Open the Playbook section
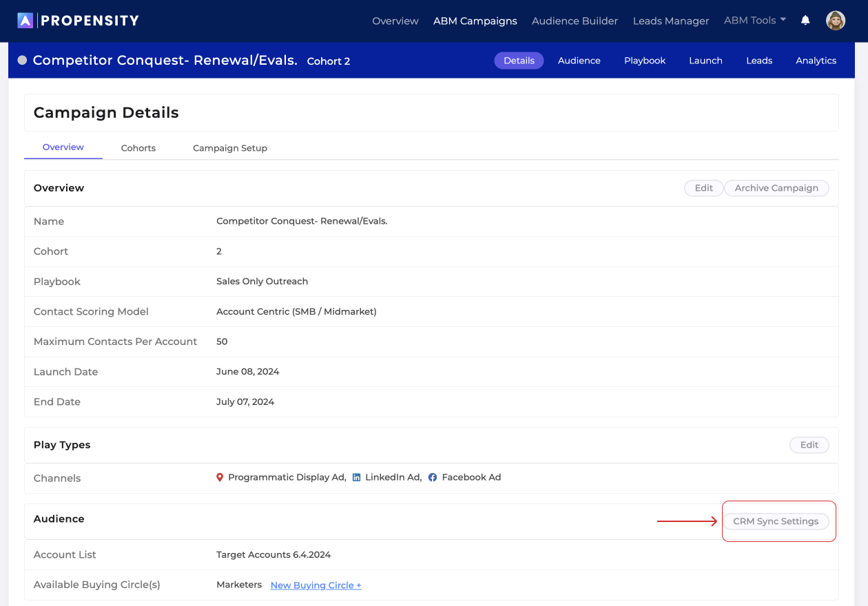868x606 pixels. [x=644, y=60]
